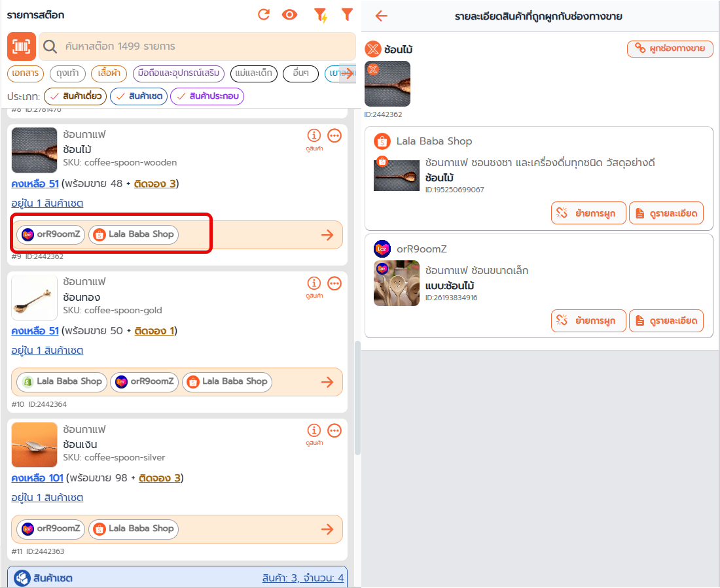Open more options menu for ช้อนทอง
This screenshot has height=588, width=720.
(x=334, y=283)
